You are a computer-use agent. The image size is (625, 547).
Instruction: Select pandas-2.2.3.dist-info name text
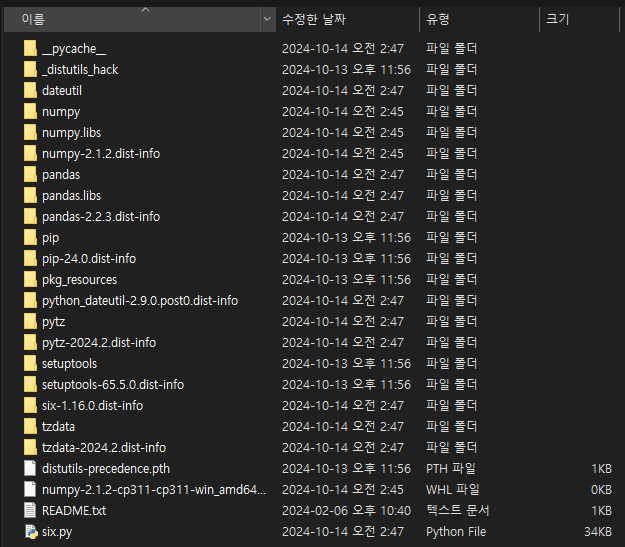click(101, 217)
